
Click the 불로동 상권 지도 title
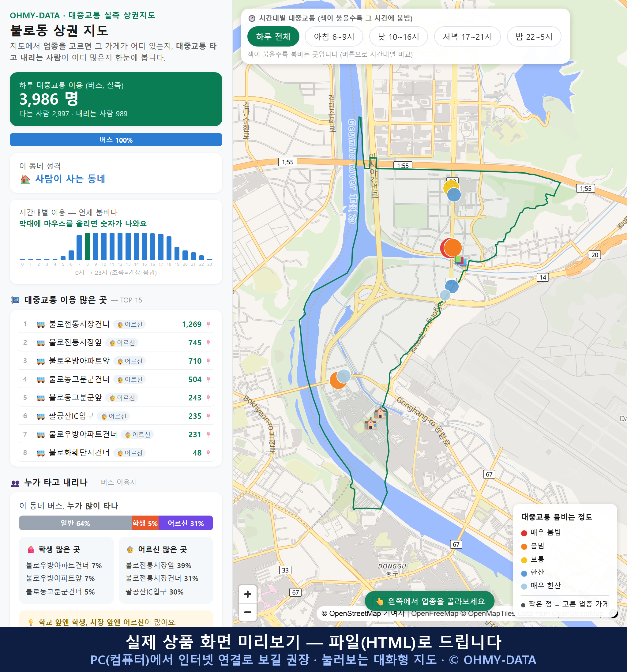pos(59,30)
